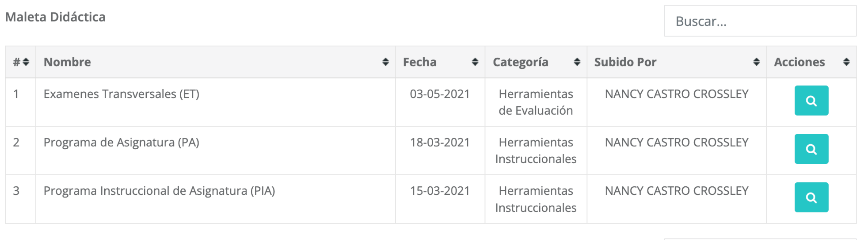
Task: Click the Nombre column sort arrows
Action: click(x=386, y=62)
